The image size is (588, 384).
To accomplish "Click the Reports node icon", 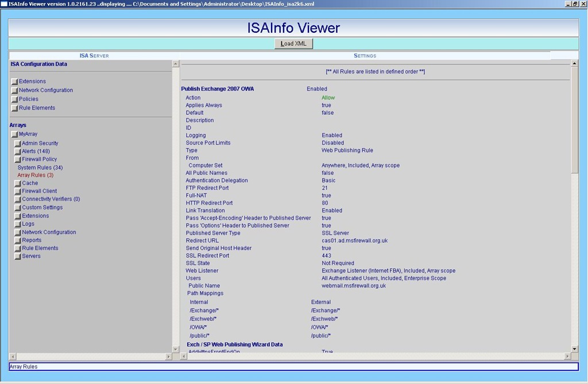I will click(x=18, y=241).
